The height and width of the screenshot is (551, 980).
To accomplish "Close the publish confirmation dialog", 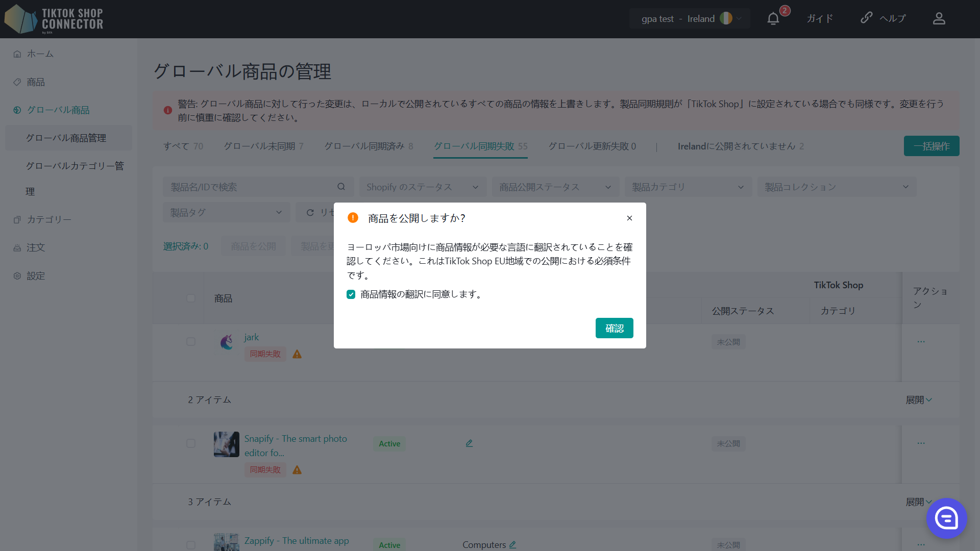I will tap(629, 218).
